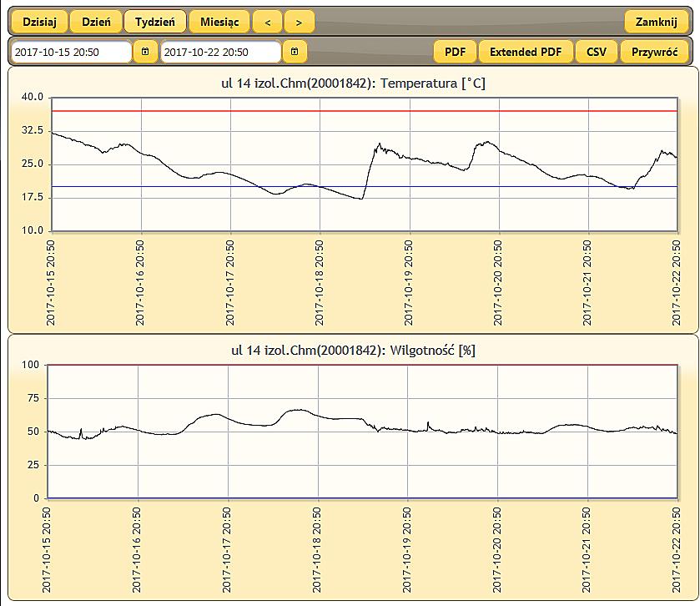Click 25.0 on temperature axis
Viewport: 700px width, 606px height.
[x=33, y=164]
